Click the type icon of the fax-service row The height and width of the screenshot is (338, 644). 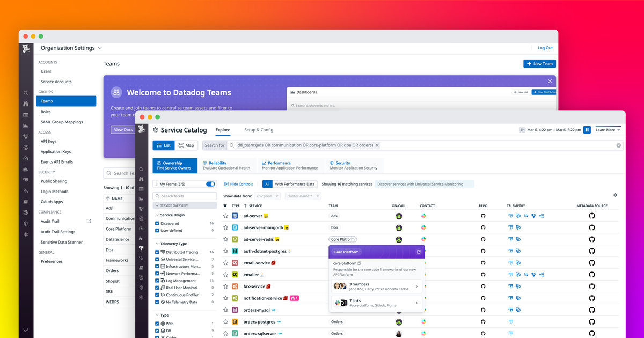[235, 286]
